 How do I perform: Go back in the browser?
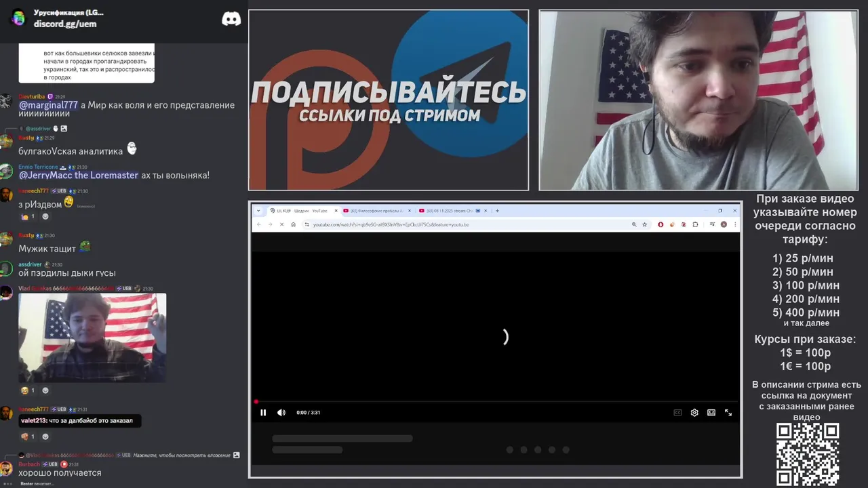pyautogui.click(x=258, y=224)
